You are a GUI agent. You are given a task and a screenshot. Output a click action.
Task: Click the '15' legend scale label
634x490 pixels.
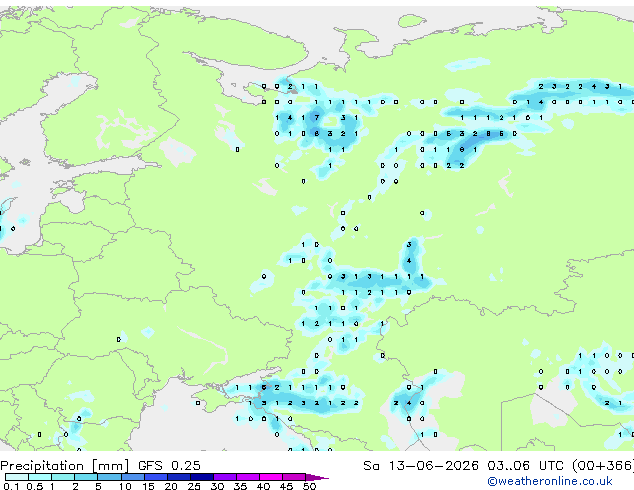tap(148, 486)
